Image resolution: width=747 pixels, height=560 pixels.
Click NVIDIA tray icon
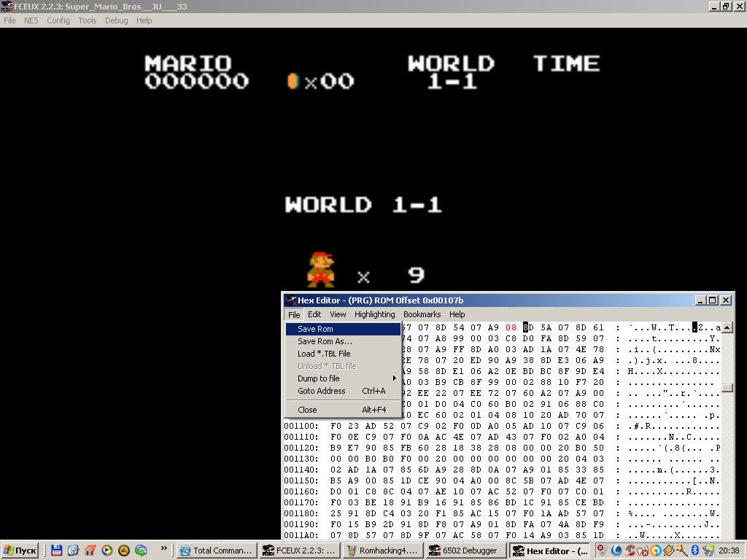[708, 551]
